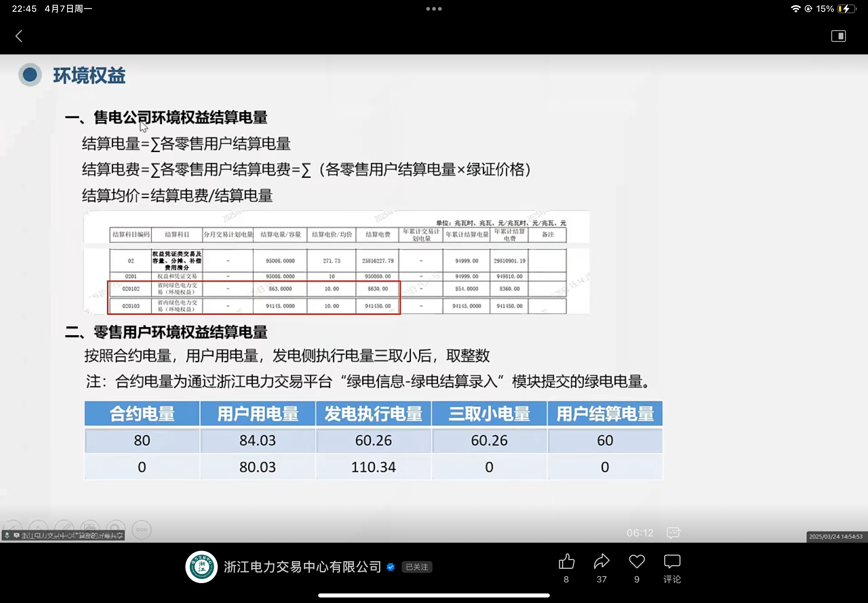
Task: Tap the heart favorite icon
Action: coord(637,562)
